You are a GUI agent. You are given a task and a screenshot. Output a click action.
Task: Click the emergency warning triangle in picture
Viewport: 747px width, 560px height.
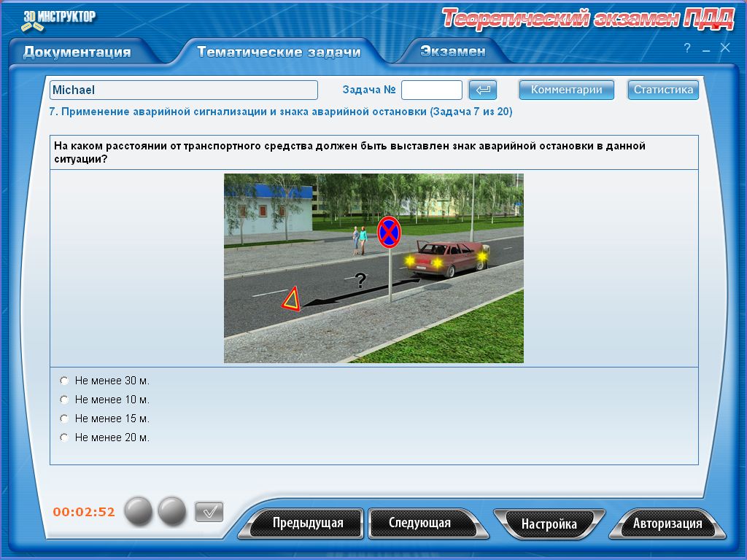click(x=291, y=300)
